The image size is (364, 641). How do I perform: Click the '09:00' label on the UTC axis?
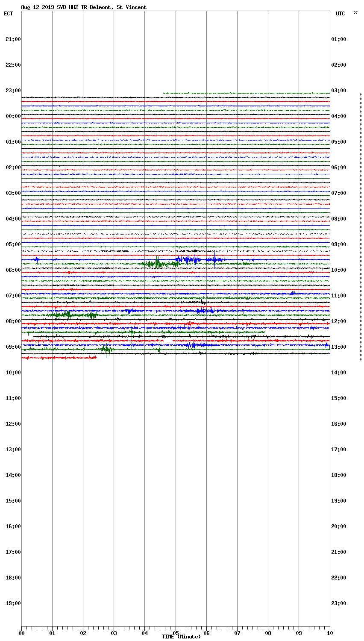[339, 244]
